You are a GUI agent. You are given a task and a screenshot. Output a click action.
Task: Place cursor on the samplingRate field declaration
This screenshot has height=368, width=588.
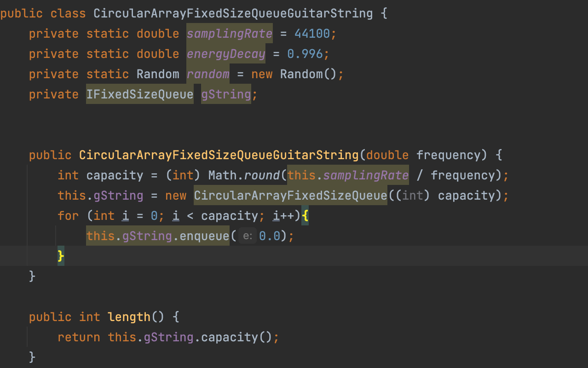[x=229, y=34]
